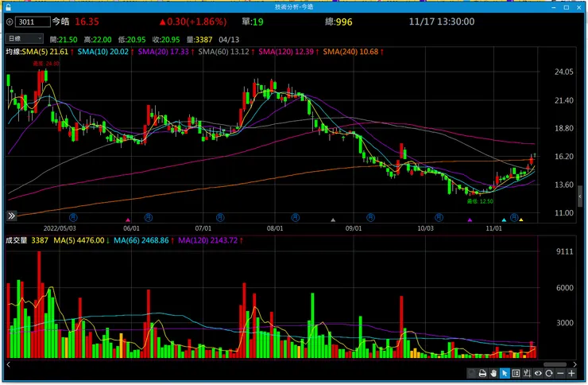Click the MA(120) 2143.72 volume legend
588x385 pixels.
point(207,240)
